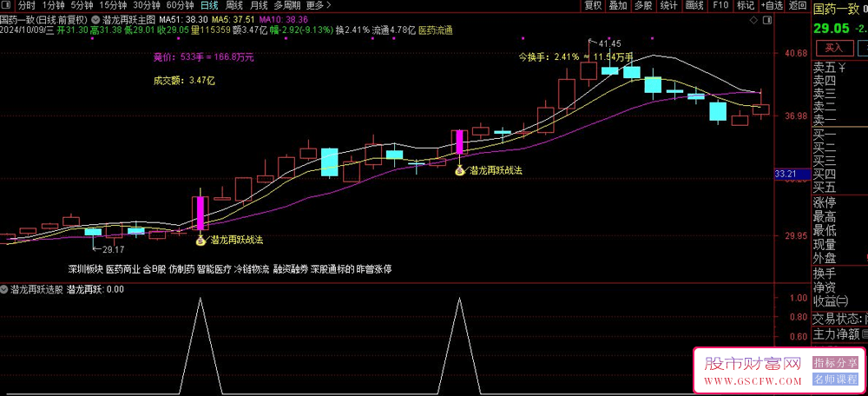Click the 今换手：2.41% turnover text
The image size is (868, 396).
tap(549, 56)
